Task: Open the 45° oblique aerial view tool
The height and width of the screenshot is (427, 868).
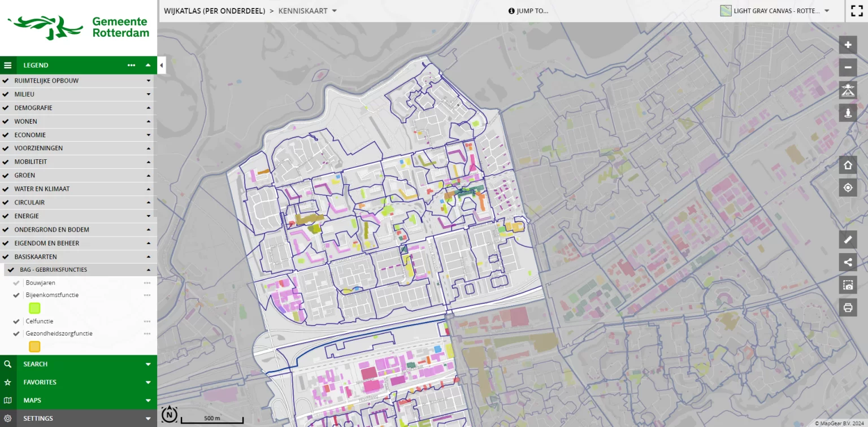Action: [848, 90]
